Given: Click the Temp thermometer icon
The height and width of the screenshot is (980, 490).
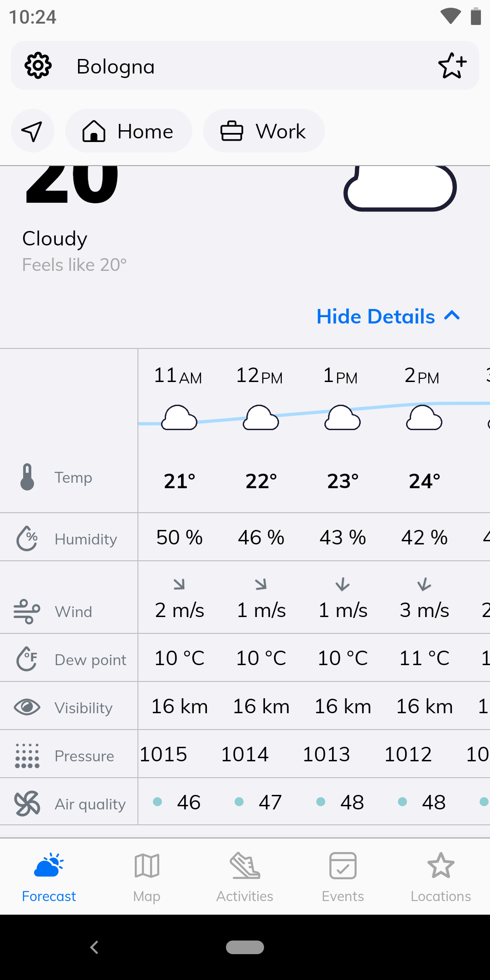Looking at the screenshot, I should click(x=27, y=477).
